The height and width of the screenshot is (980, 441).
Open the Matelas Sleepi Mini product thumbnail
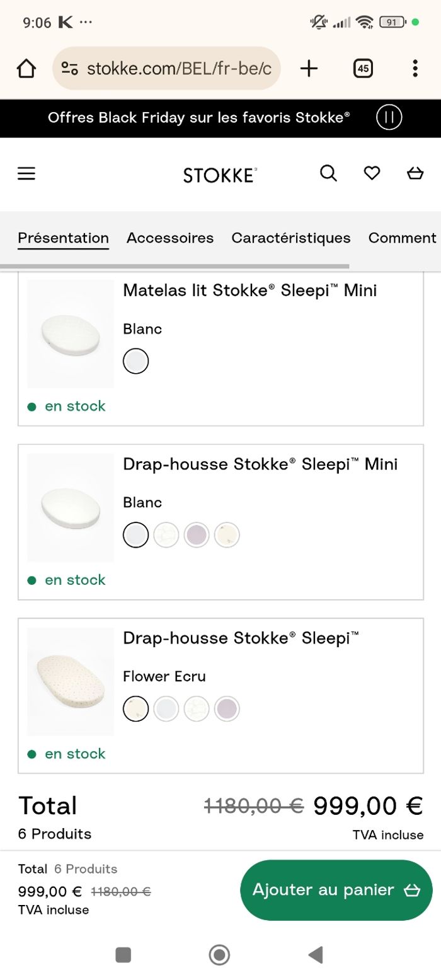[x=71, y=334]
